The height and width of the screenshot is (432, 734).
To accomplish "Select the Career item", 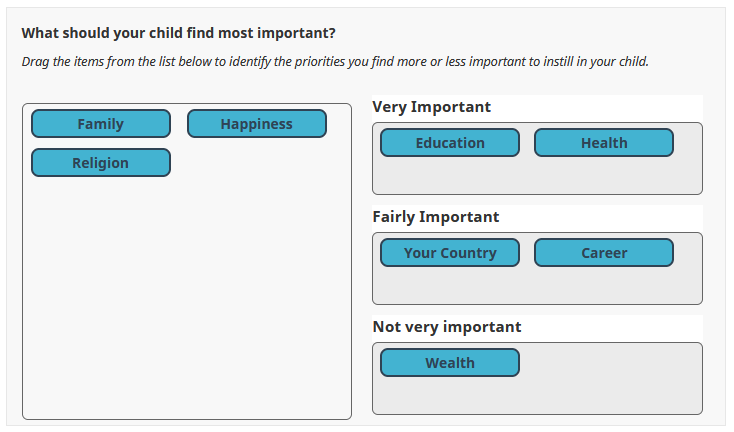I will [x=604, y=253].
